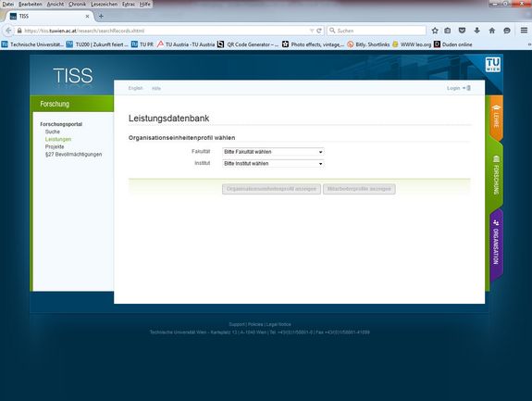Reload the page with refresh icon
This screenshot has width=532, height=401.
pos(319,31)
